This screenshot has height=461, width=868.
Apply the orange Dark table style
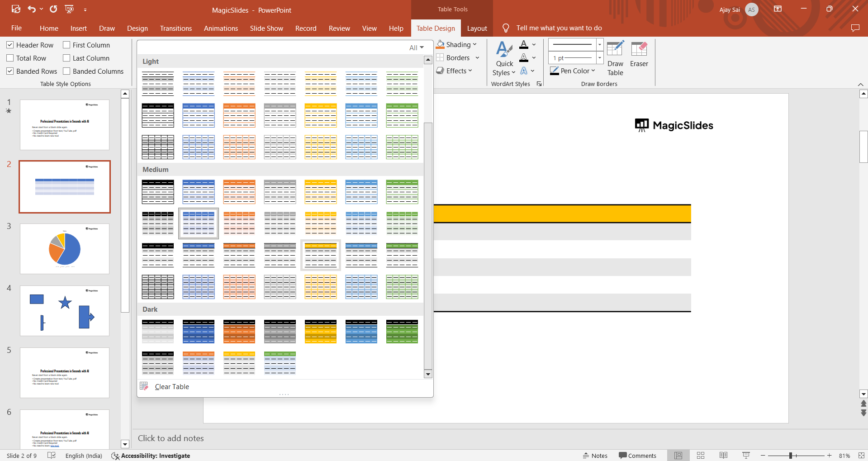[x=239, y=332]
